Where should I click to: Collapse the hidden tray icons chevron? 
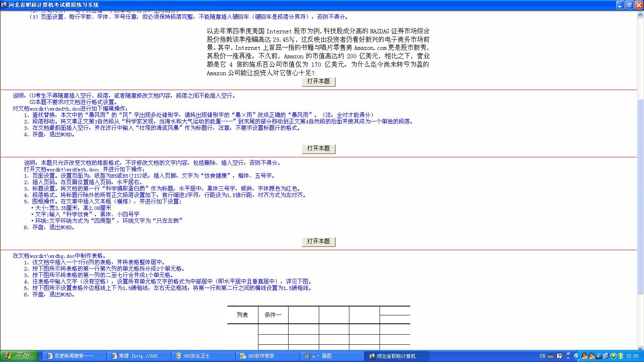[576, 356]
